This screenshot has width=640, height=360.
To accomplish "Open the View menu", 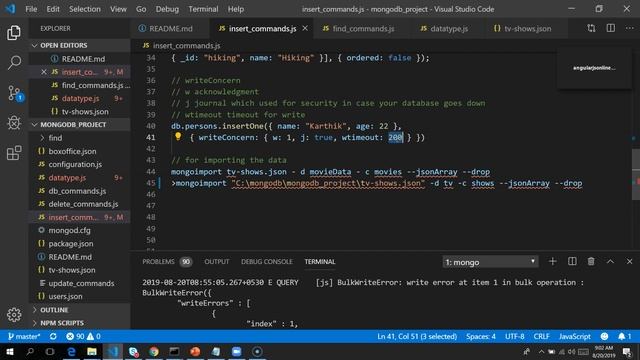I will [x=118, y=9].
